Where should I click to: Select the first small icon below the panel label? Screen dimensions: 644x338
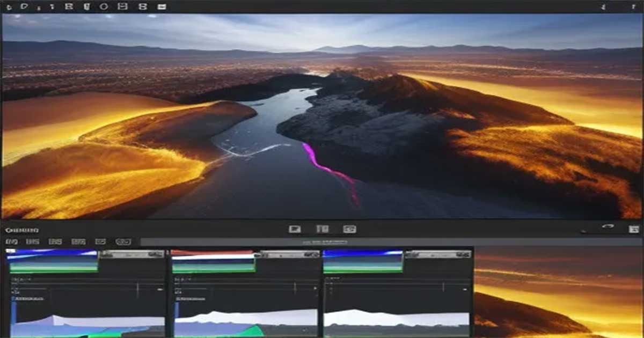[x=11, y=242]
